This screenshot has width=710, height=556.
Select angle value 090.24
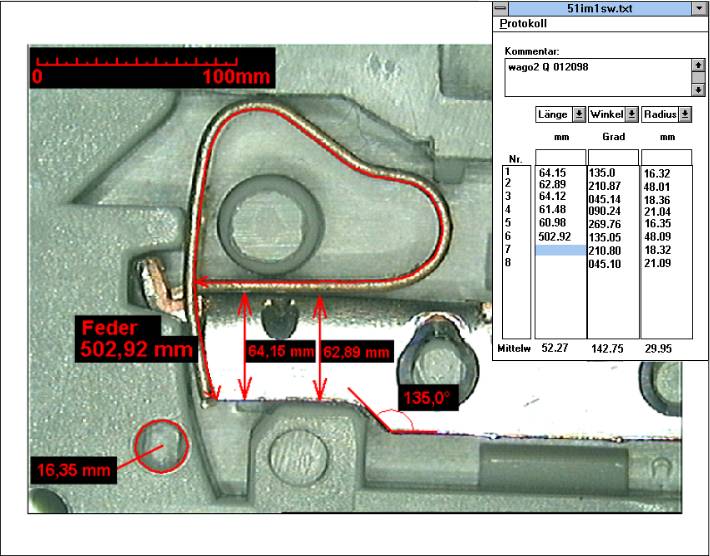(604, 211)
